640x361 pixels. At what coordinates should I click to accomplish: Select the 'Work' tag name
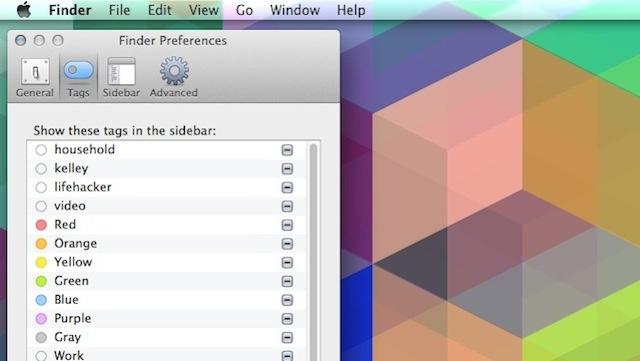[x=69, y=355]
